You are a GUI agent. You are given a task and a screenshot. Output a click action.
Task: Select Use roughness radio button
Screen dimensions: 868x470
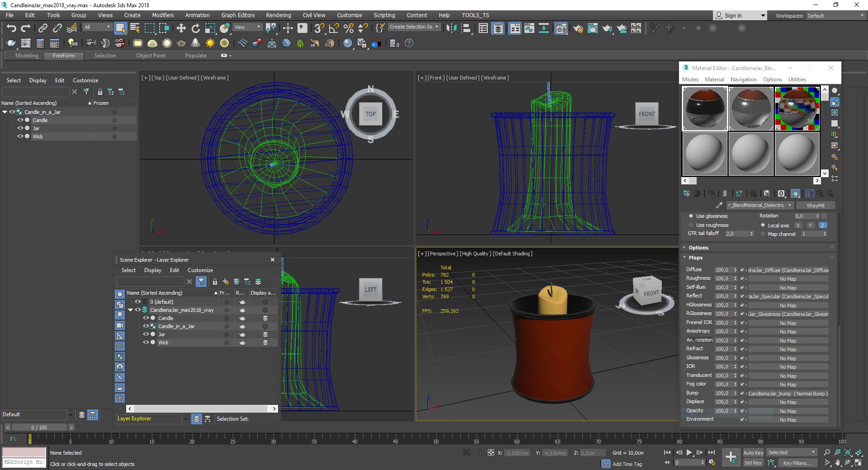pos(691,225)
